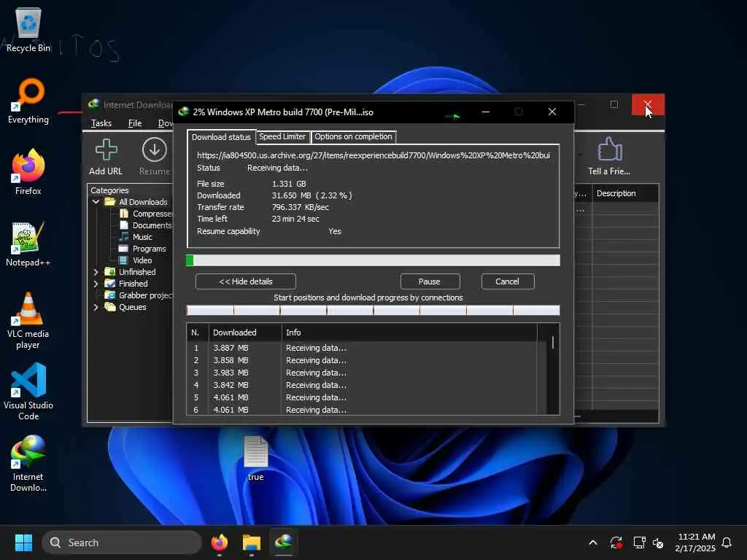This screenshot has width=747, height=560.
Task: Click the IDM icon in the download dialog title
Action: (x=184, y=112)
